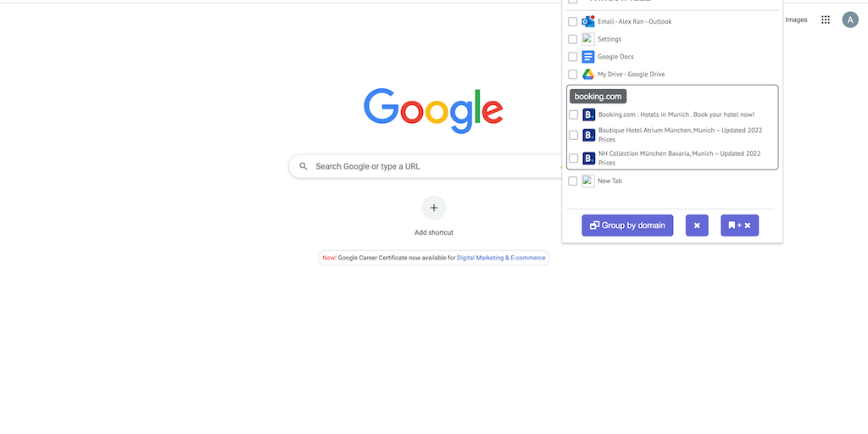Select the My Drive - Google Drive checkbox
The width and height of the screenshot is (868, 434).
pos(572,75)
